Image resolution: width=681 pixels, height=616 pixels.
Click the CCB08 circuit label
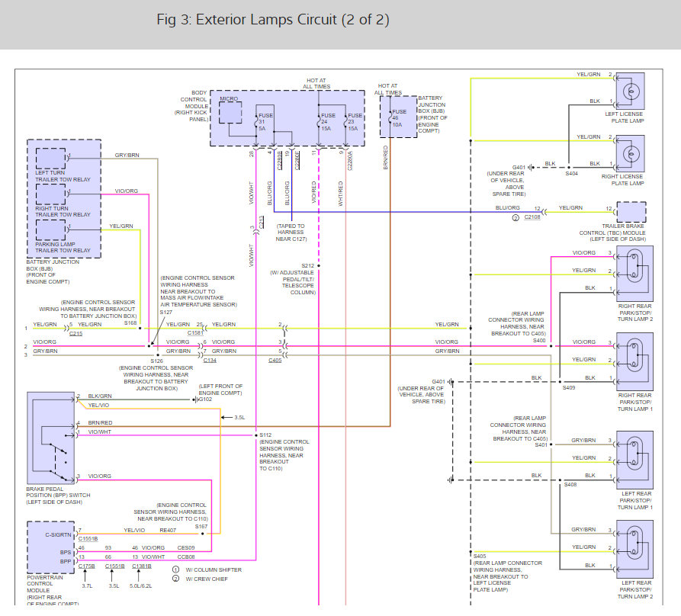(186, 557)
